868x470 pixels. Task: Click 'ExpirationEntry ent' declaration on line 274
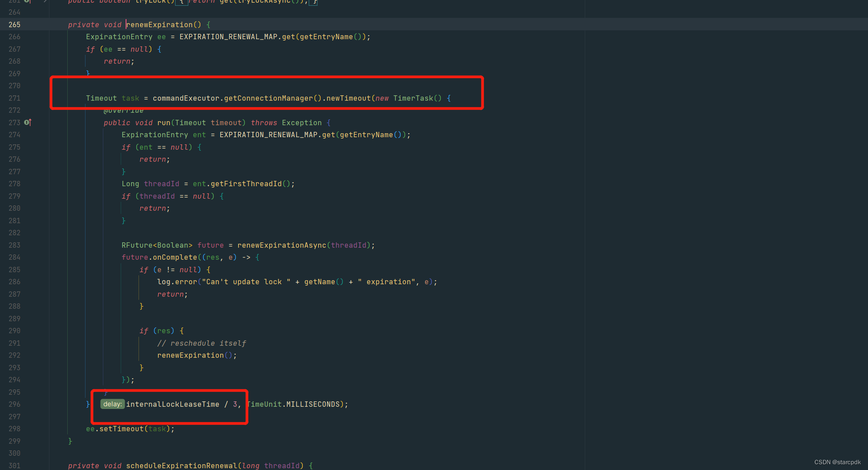[164, 135]
